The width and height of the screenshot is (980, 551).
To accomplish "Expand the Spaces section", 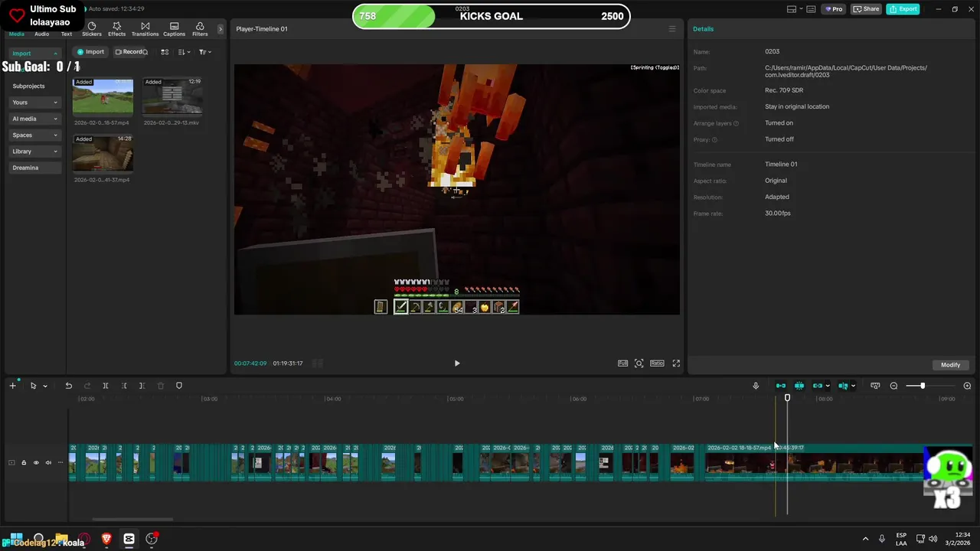I will click(x=34, y=135).
